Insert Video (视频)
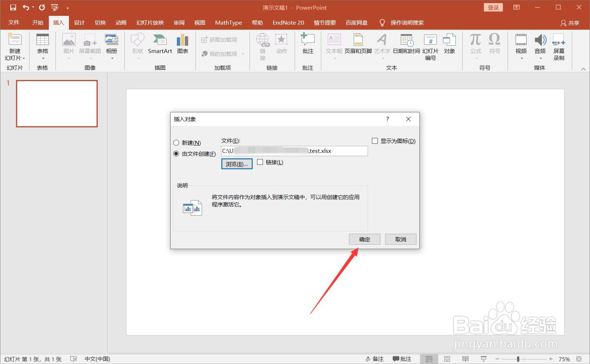The height and width of the screenshot is (364, 590). (x=521, y=47)
